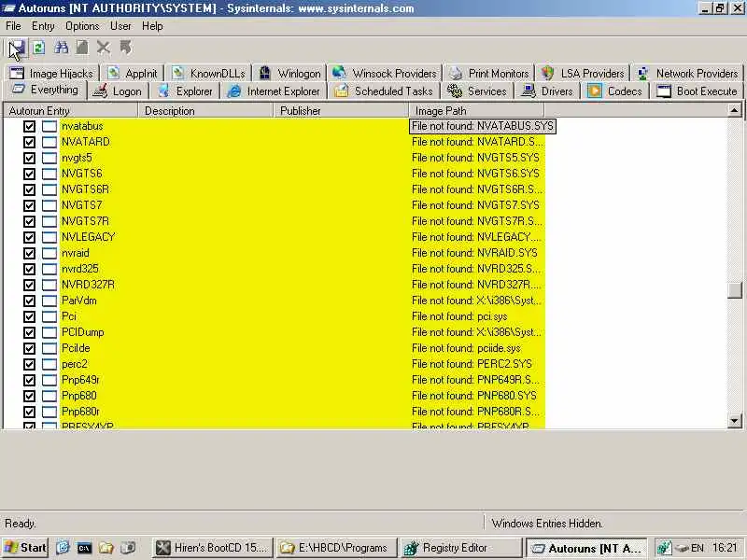Click the EN language indicator
This screenshot has width=747, height=560.
click(697, 548)
